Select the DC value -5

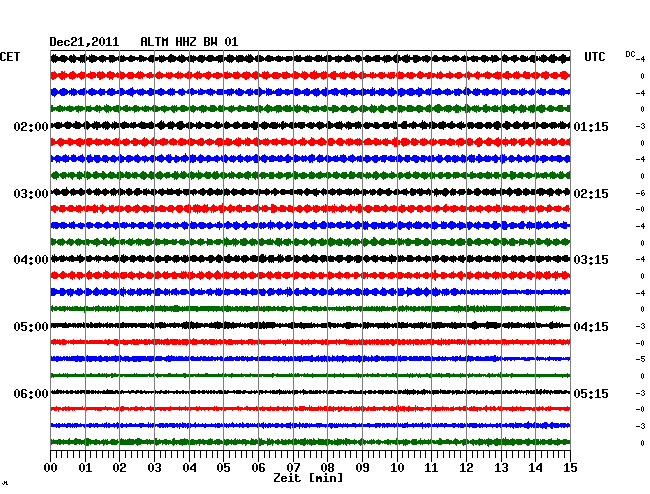click(640, 359)
